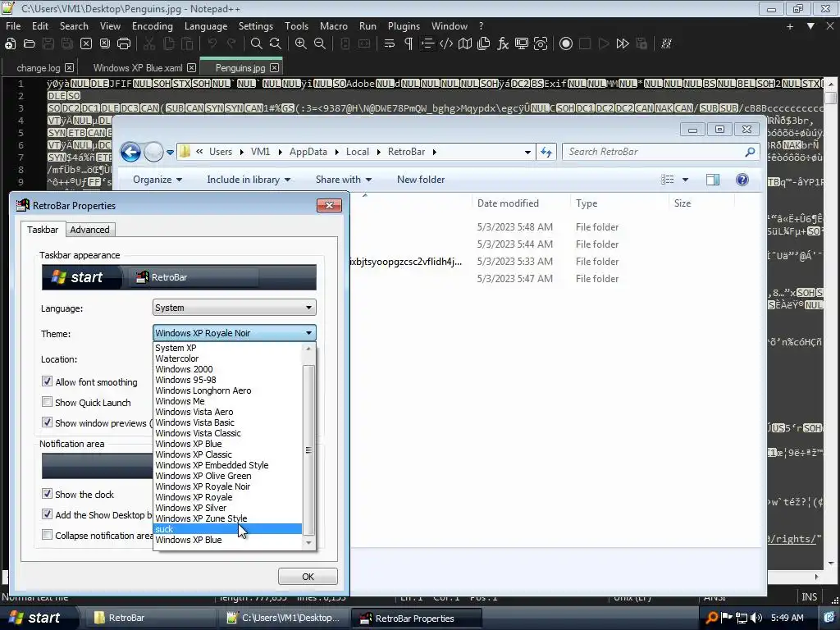Click the orange search icon in system tray

tap(711, 618)
